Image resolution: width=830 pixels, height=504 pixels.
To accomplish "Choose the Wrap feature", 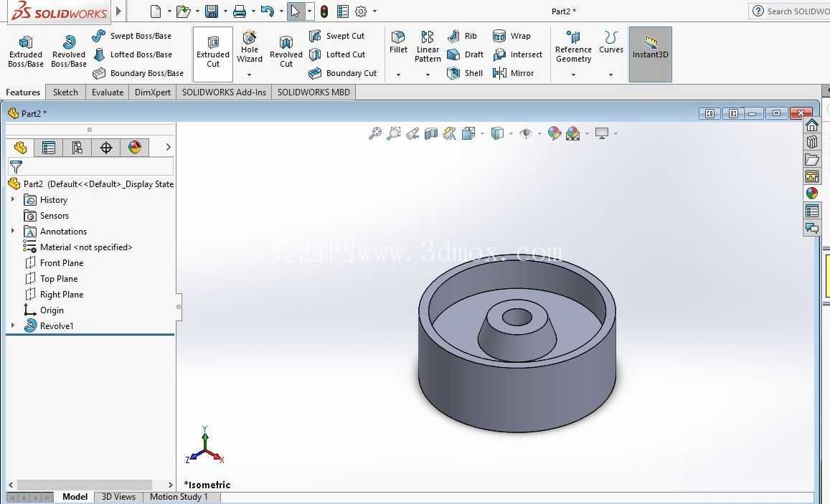I will [511, 36].
